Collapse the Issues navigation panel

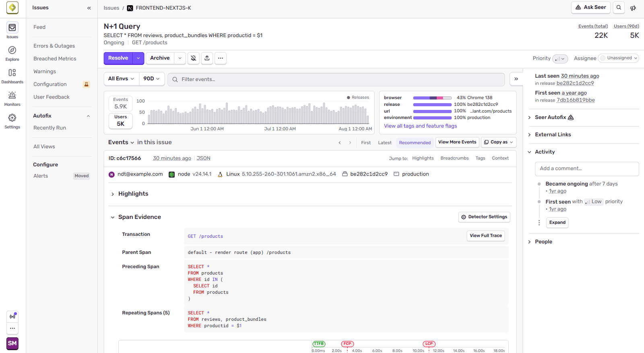pos(89,8)
